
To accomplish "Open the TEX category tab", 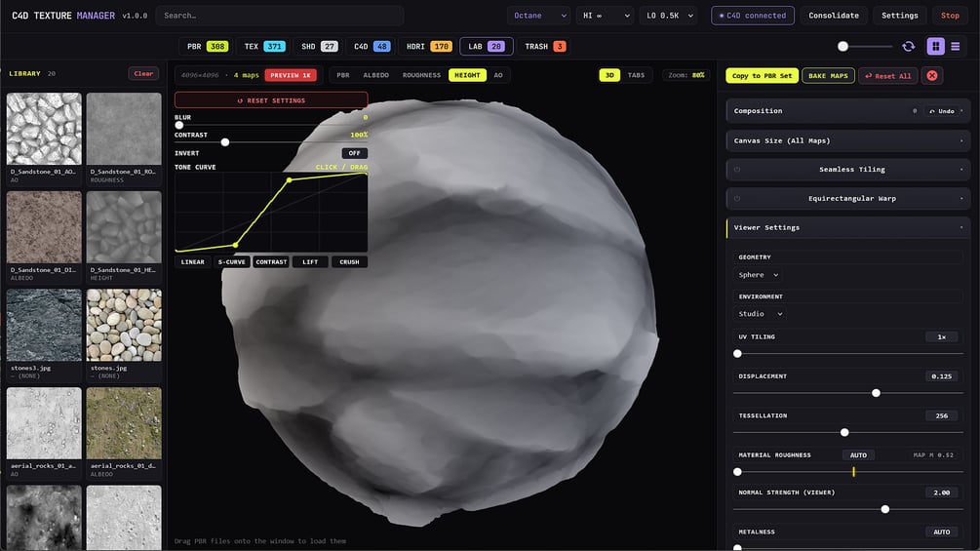I will [x=264, y=46].
